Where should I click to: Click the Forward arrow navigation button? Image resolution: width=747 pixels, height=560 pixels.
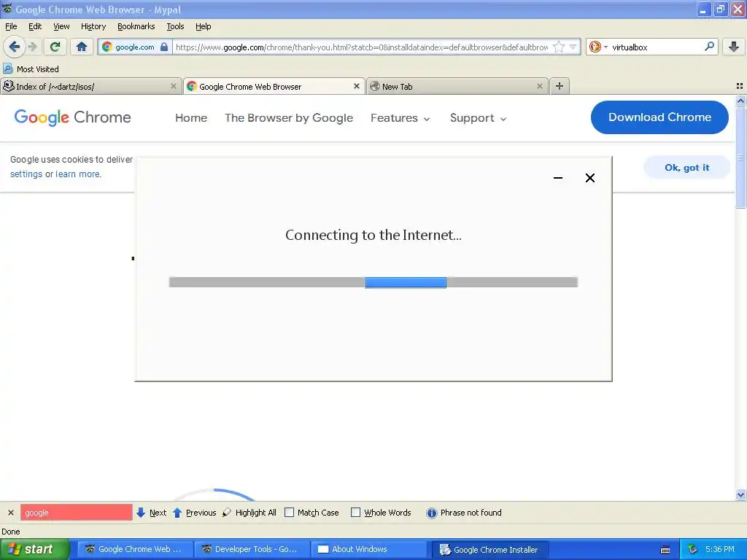(32, 47)
